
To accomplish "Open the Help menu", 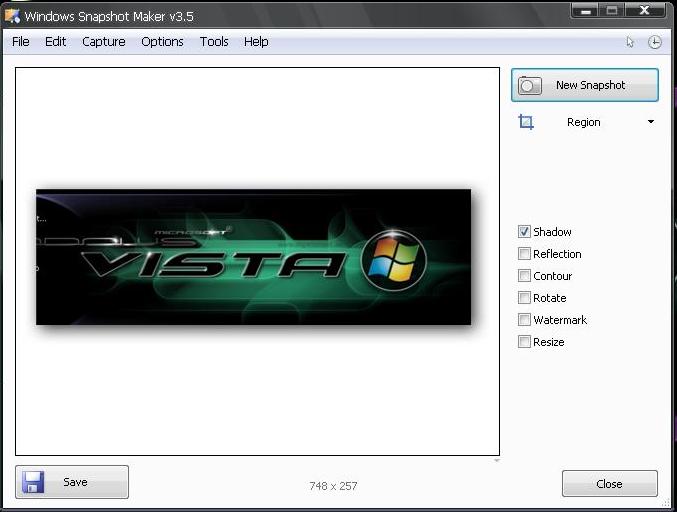I will (256, 41).
